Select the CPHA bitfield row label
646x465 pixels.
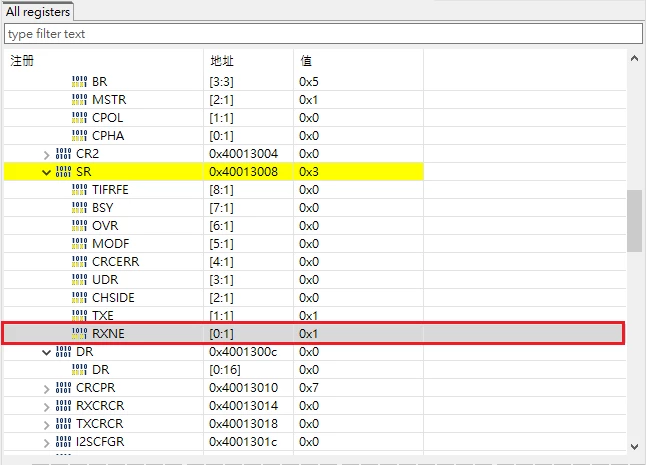[x=108, y=136]
